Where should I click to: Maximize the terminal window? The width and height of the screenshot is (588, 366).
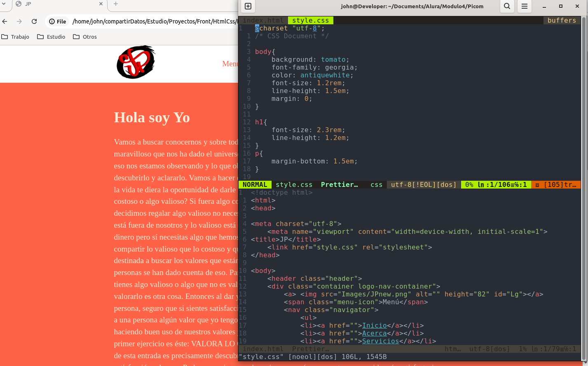(561, 6)
